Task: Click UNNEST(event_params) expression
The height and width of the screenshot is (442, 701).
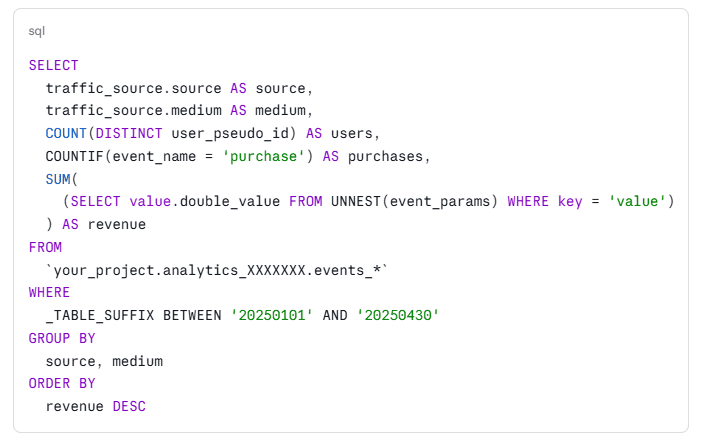Action: 414,202
